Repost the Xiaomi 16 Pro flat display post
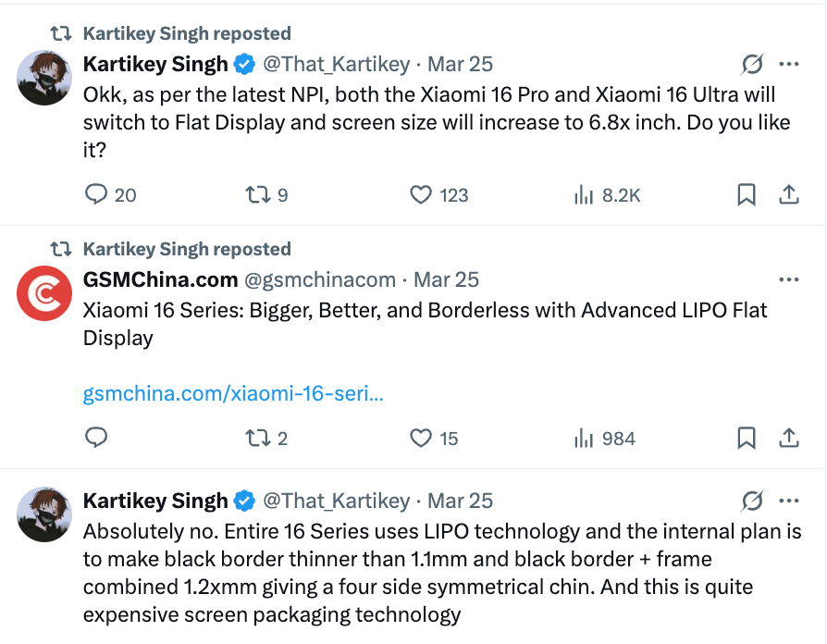This screenshot has height=644, width=827. 256,195
